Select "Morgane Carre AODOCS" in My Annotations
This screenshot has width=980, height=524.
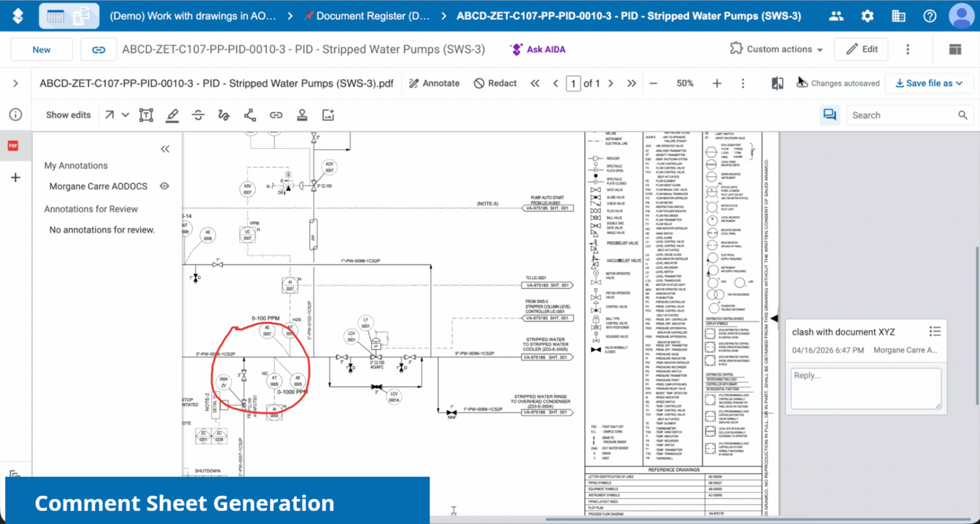[x=98, y=186]
